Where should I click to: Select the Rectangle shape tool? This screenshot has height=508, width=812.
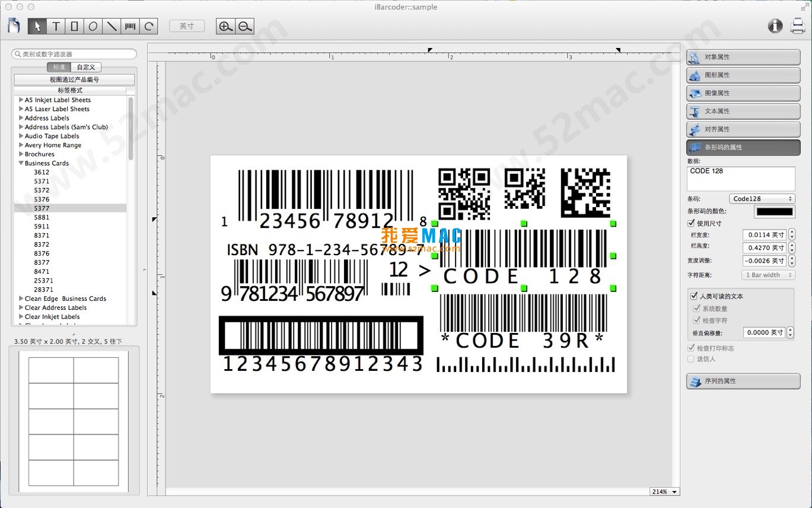click(74, 26)
